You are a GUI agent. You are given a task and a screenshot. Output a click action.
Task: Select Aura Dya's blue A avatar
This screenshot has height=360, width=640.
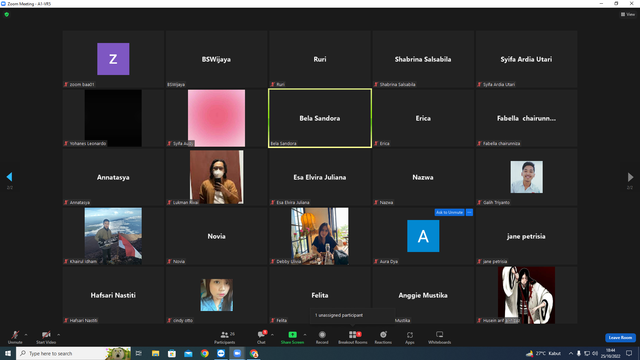423,236
